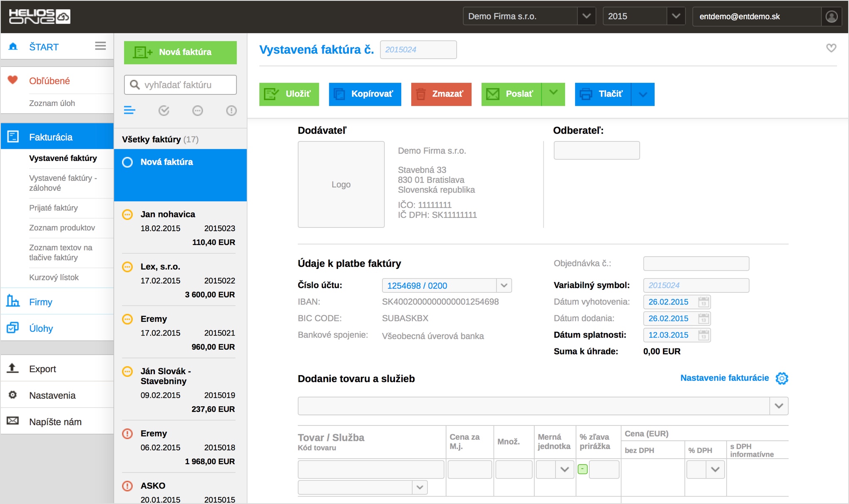Filter invoices by paid checkmark icon
Viewport: 849px width, 504px height.
point(164,111)
